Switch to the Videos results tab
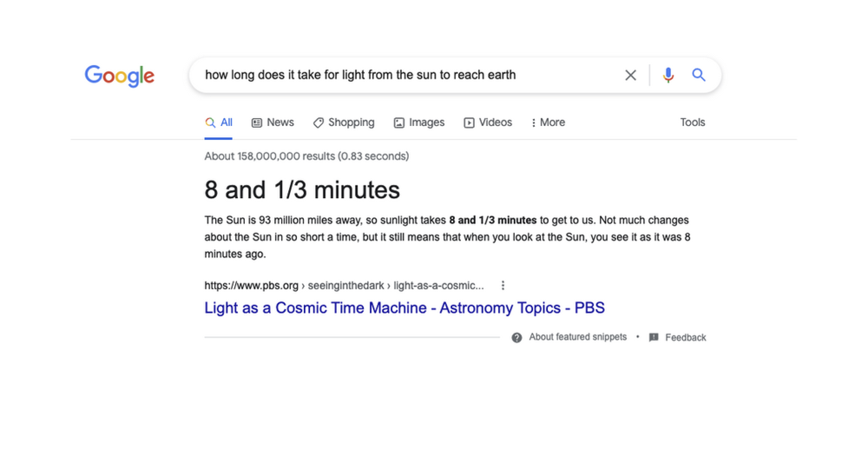This screenshot has width=868, height=450. [487, 122]
